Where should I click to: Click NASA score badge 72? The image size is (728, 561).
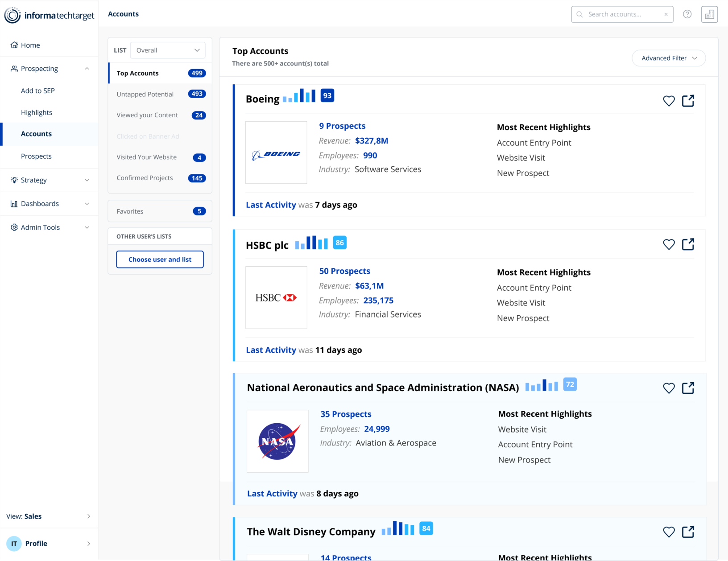pos(570,384)
